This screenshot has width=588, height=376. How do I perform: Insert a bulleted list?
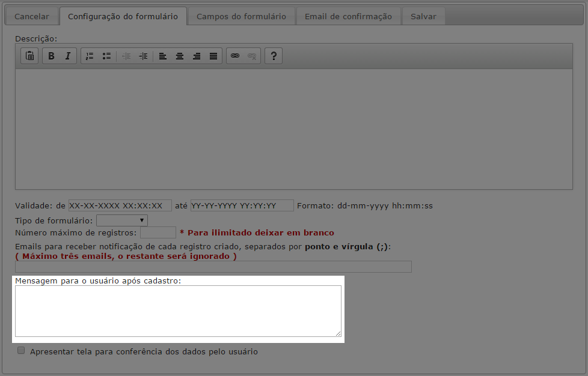click(x=106, y=56)
